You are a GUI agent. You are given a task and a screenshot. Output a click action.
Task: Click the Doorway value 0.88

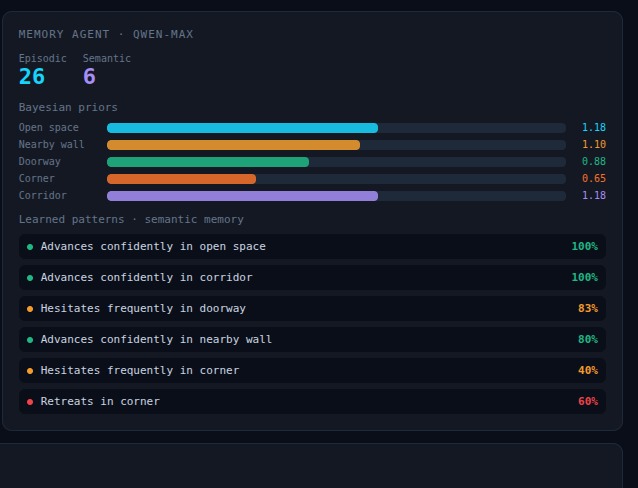[x=594, y=162]
